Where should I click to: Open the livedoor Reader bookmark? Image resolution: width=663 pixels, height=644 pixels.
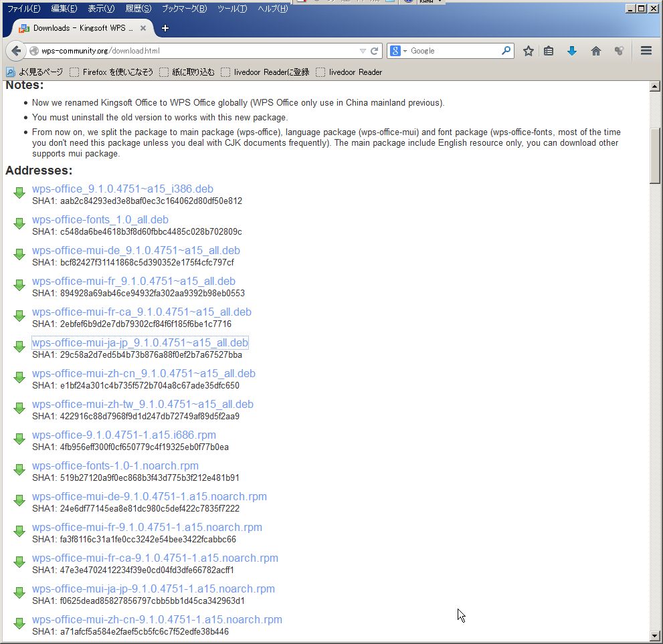point(349,72)
